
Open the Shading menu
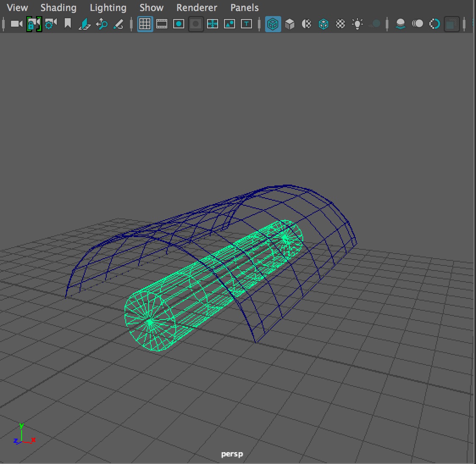point(58,8)
